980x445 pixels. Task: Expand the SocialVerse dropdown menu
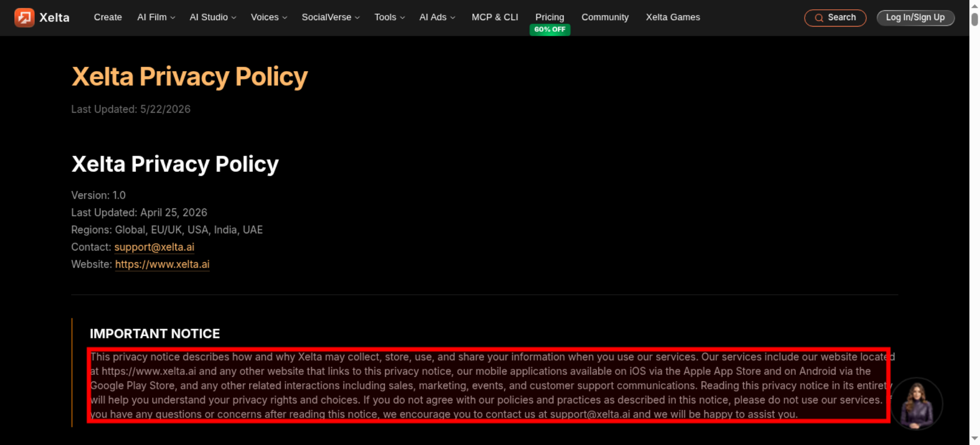coord(331,17)
